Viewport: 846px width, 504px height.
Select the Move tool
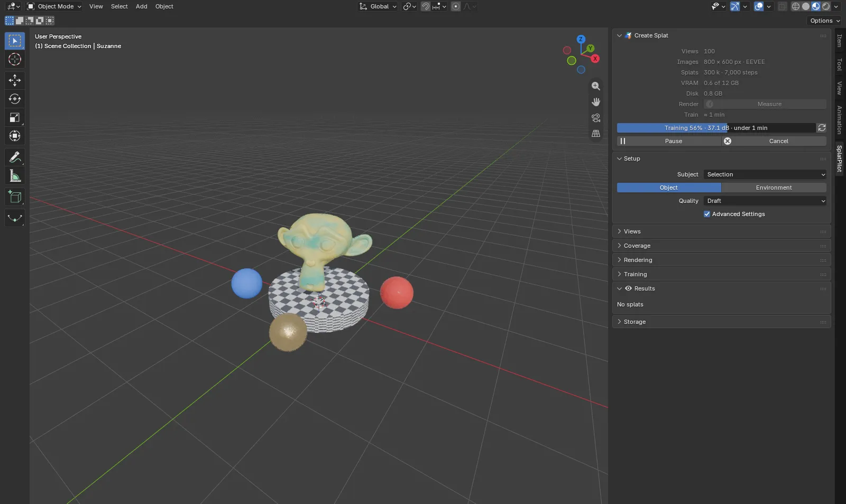15,80
